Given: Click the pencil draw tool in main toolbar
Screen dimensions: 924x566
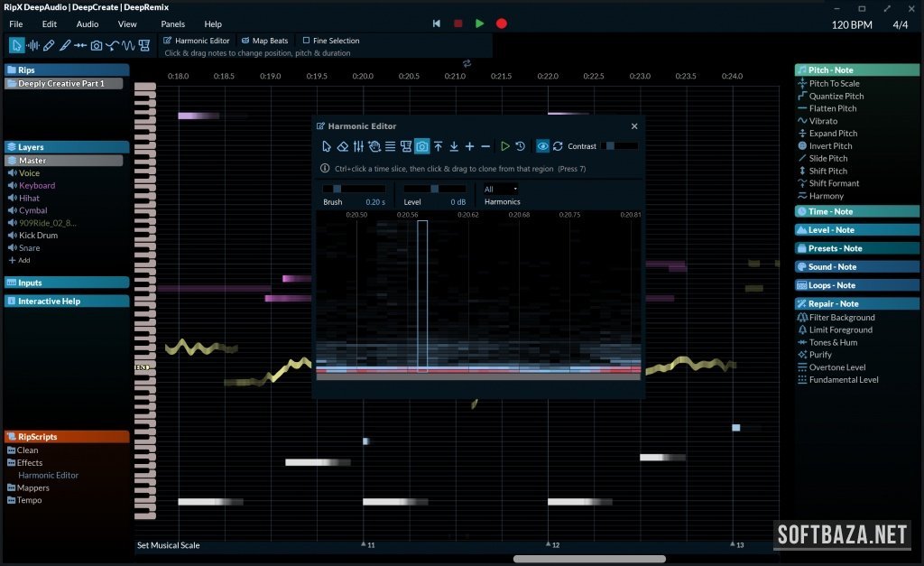Looking at the screenshot, I should point(50,45).
